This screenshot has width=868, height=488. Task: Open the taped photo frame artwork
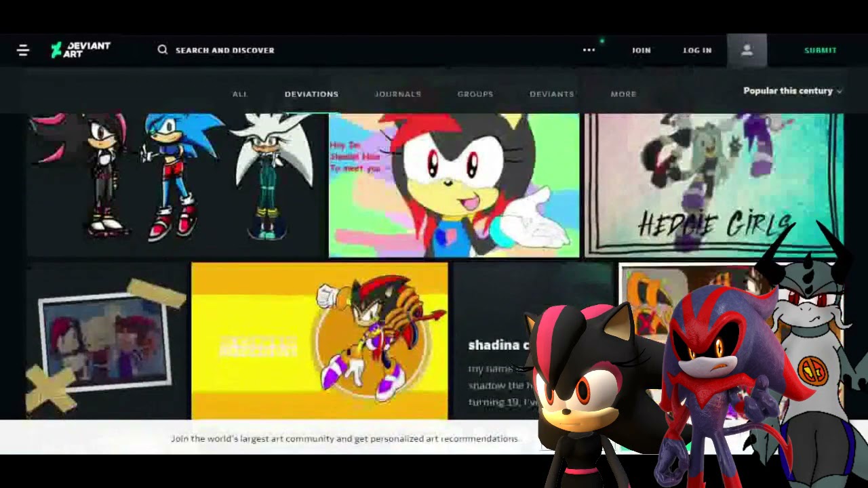point(108,341)
